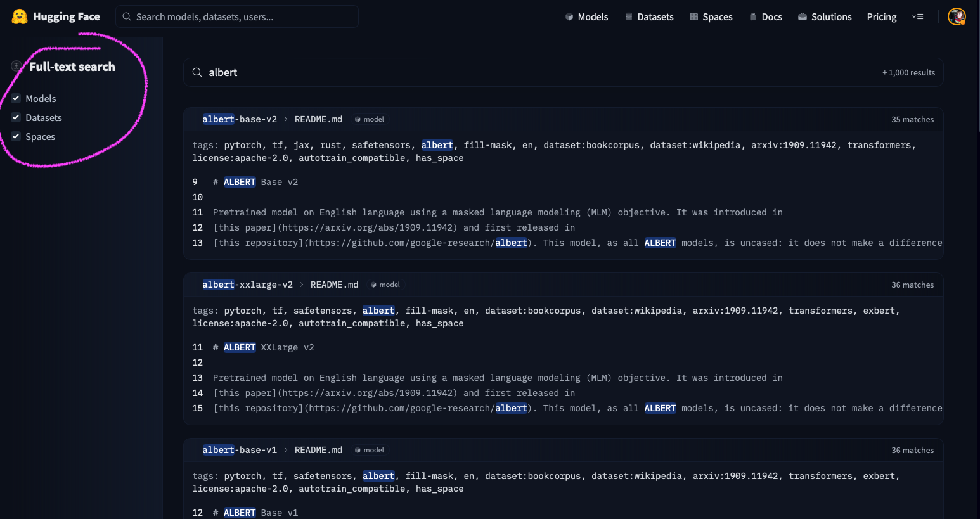Click the magnifier icon in full-text search box
The height and width of the screenshot is (519, 980).
click(197, 72)
